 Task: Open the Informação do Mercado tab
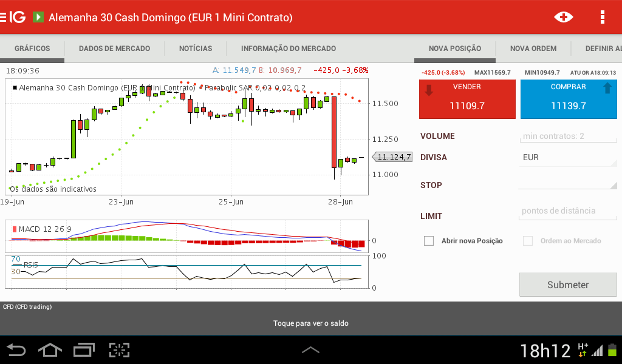point(289,49)
